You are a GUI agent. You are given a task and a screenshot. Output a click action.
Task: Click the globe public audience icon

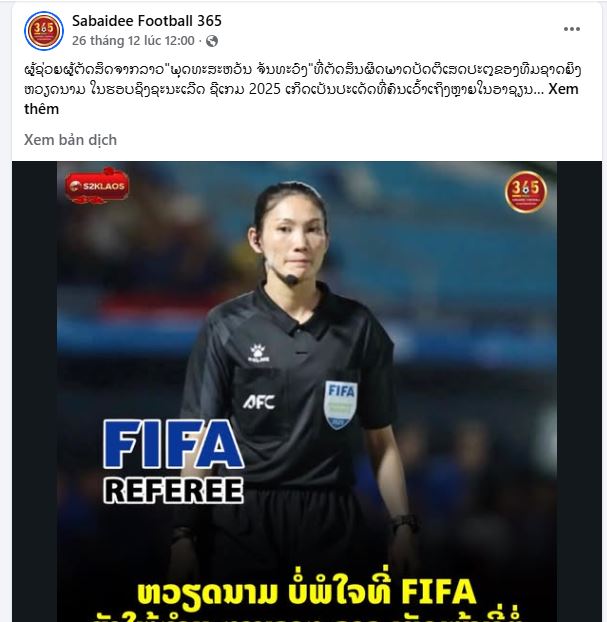coord(212,41)
